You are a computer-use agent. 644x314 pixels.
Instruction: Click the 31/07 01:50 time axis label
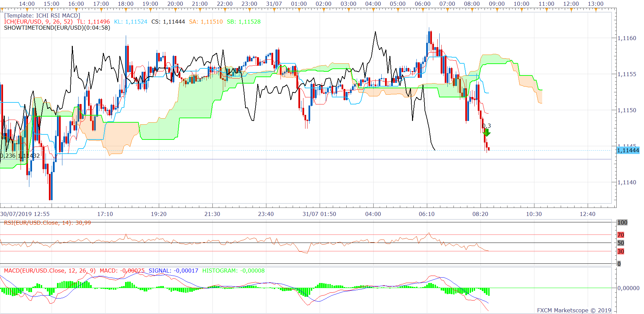click(319, 214)
